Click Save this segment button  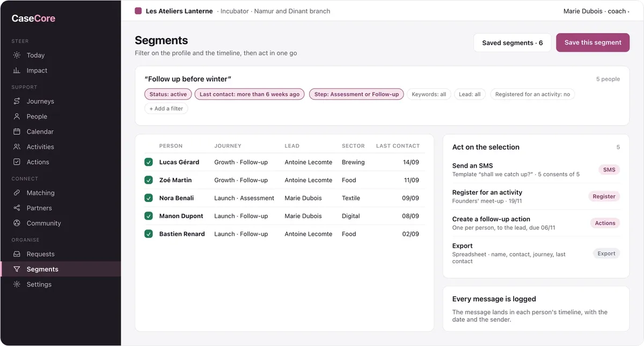pyautogui.click(x=592, y=43)
